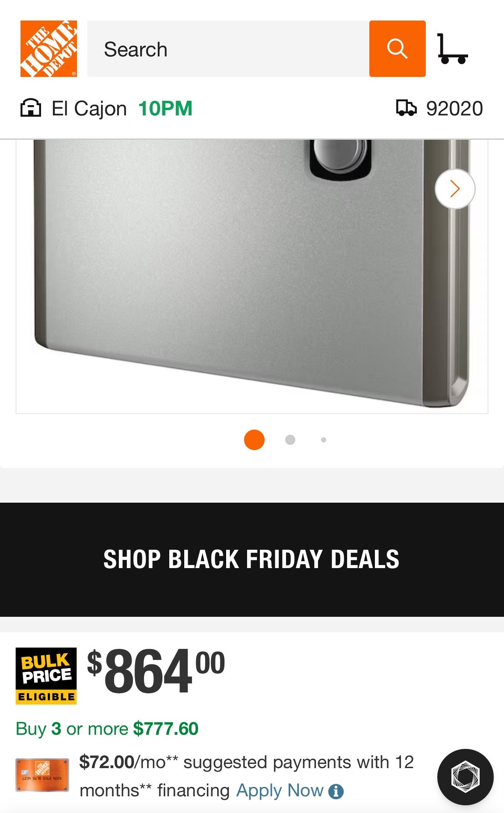Open the shopping cart icon

tap(453, 49)
